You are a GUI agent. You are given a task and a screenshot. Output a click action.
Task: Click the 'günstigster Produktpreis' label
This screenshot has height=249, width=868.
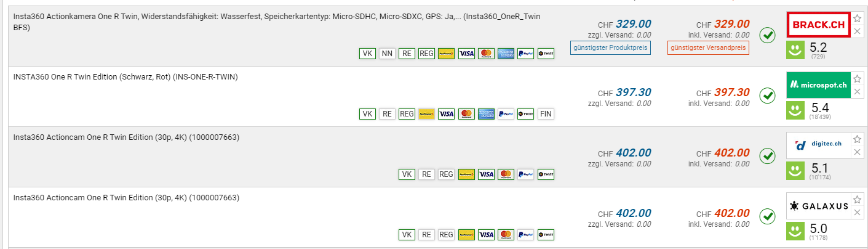611,47
